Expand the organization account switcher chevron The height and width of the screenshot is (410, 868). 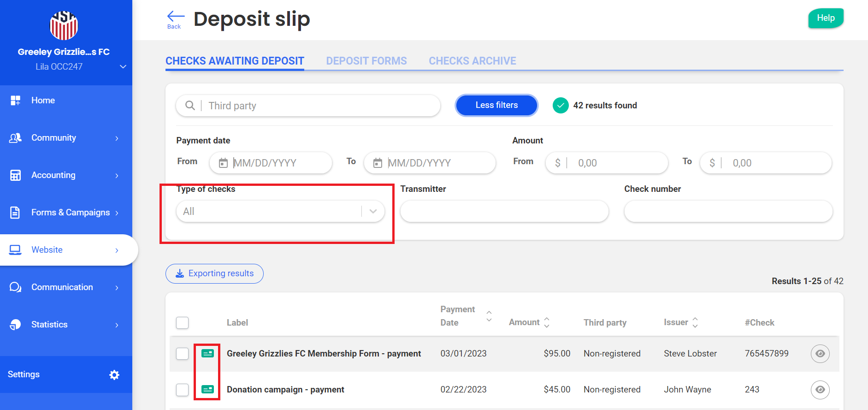[x=123, y=67]
